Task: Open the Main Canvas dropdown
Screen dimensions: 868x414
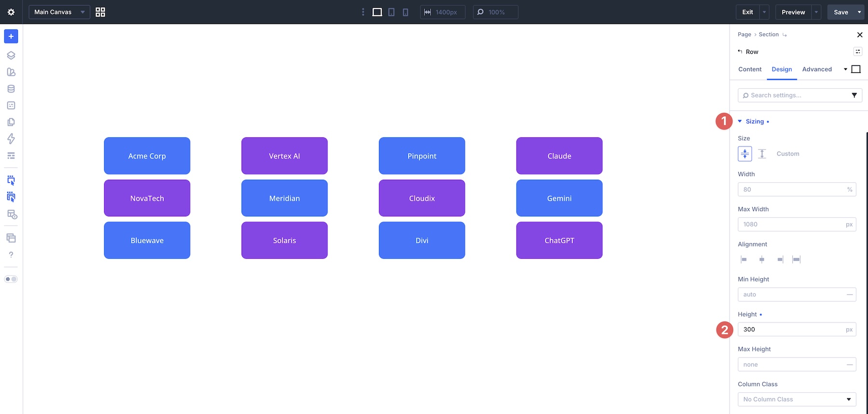Action: coord(59,12)
